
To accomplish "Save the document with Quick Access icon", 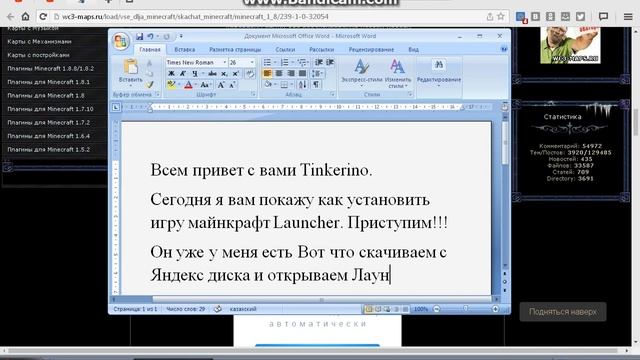I will tap(140, 36).
